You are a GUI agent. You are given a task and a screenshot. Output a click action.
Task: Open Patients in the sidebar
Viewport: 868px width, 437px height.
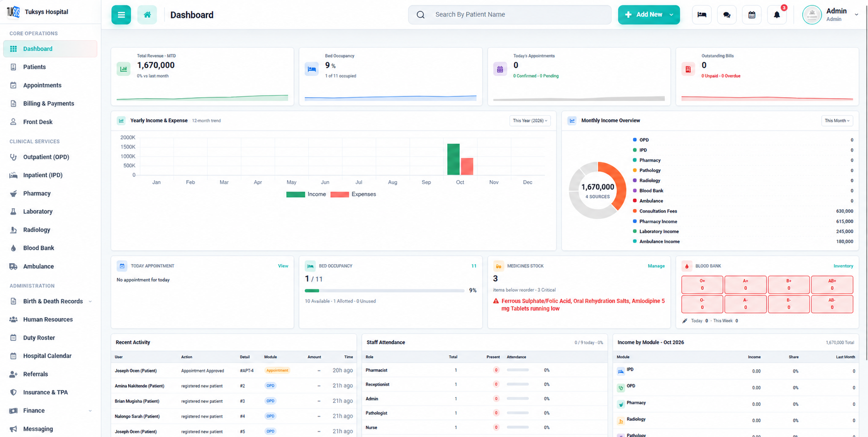[51, 67]
